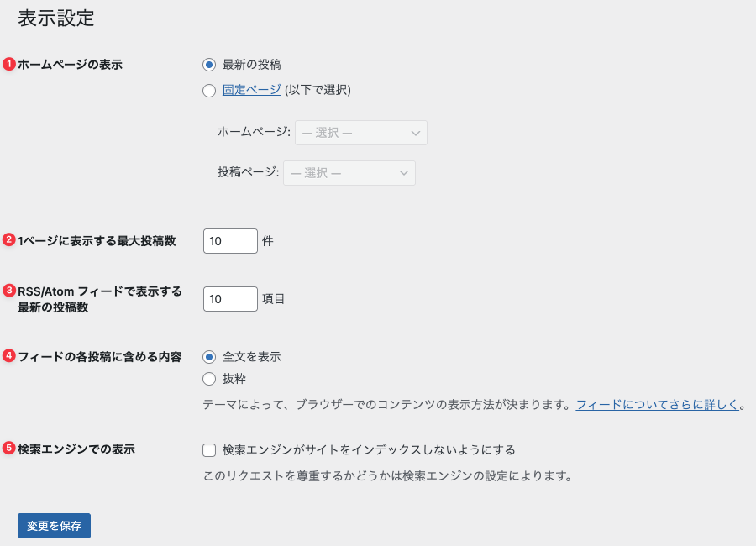Viewport: 756px width, 546px height.
Task: Click the red number 2 badge
Action: (x=9, y=240)
